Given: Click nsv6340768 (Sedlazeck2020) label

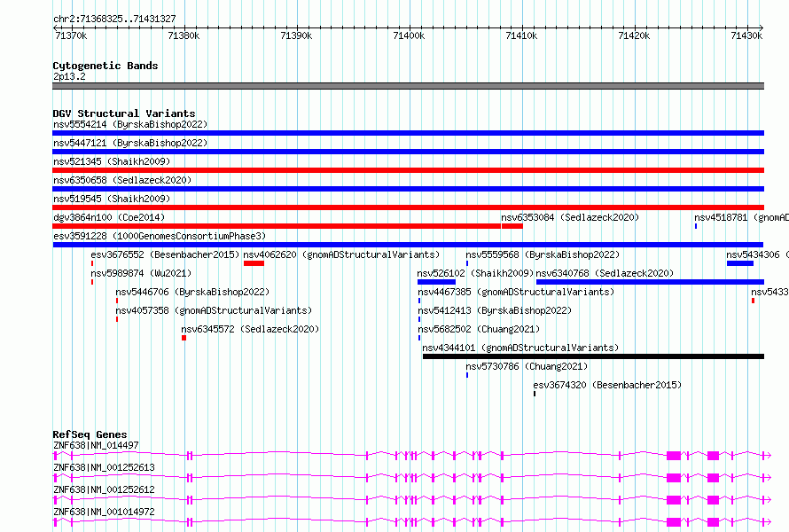Looking at the screenshot, I should [x=605, y=273].
